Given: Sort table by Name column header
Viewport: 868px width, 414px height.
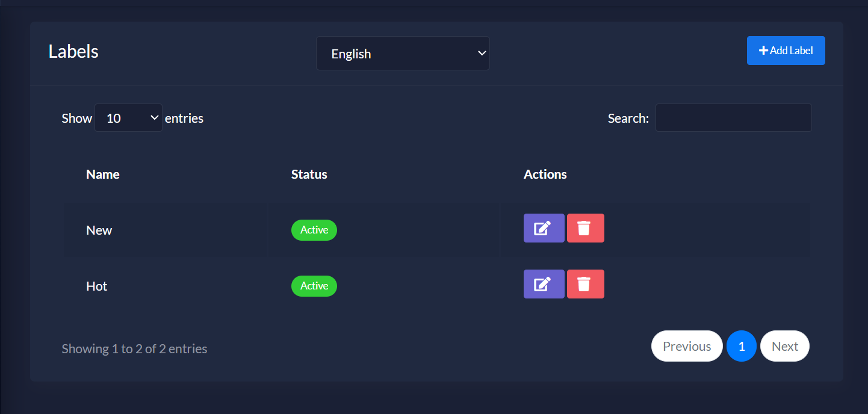Looking at the screenshot, I should [103, 175].
